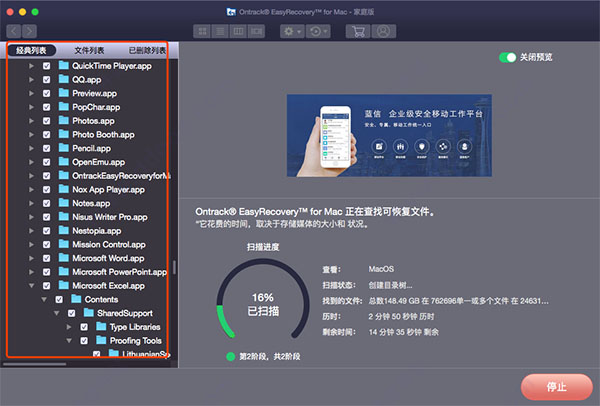Image resolution: width=600 pixels, height=406 pixels.
Task: Expand the Photos.app tree node
Action: (x=31, y=121)
